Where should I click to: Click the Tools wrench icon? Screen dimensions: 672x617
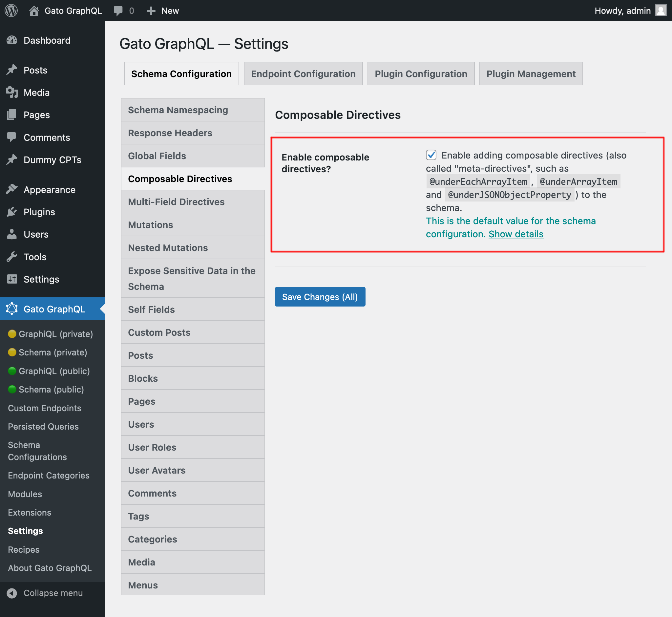[12, 257]
